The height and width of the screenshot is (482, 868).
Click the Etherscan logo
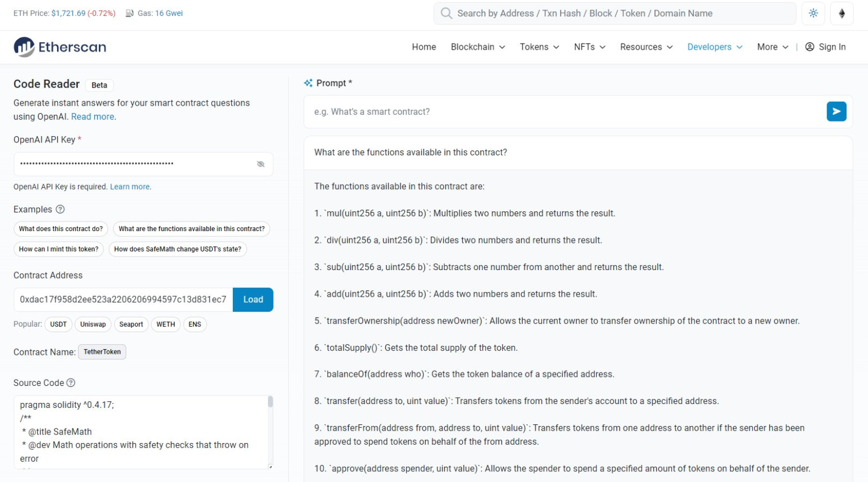point(60,47)
